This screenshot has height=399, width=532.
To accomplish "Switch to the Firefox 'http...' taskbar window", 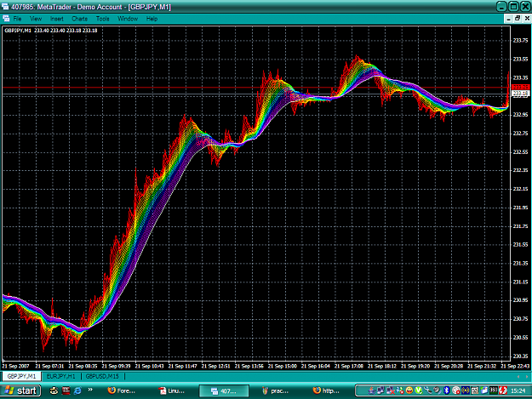I will [x=326, y=390].
